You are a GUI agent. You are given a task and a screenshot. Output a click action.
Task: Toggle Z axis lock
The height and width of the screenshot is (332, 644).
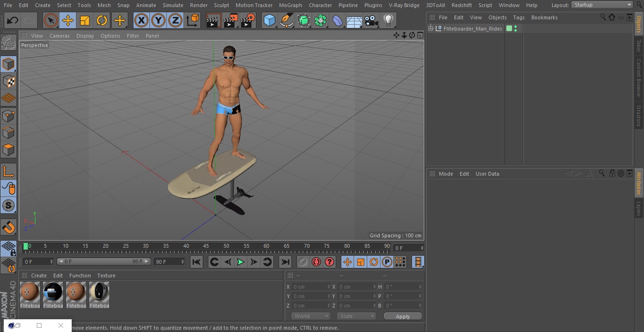click(x=175, y=20)
